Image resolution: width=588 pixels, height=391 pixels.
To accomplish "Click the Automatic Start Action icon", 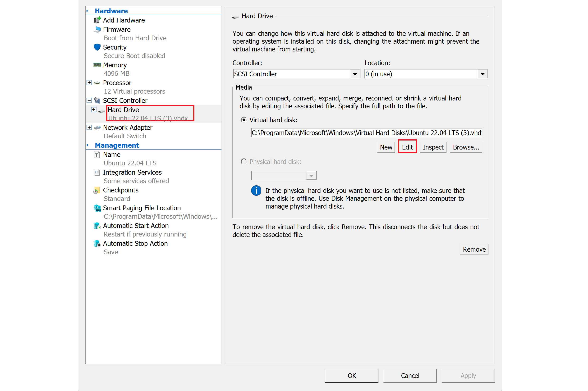I will 97,226.
